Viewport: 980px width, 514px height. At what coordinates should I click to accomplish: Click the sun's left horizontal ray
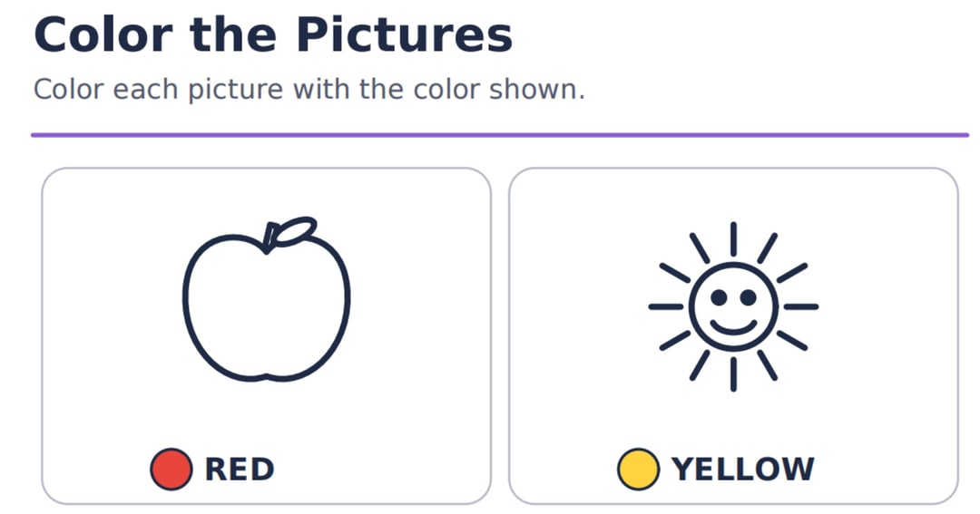click(666, 306)
